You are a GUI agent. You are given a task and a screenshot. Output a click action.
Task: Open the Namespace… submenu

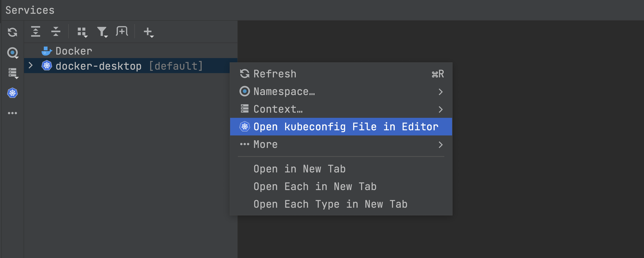click(x=284, y=91)
